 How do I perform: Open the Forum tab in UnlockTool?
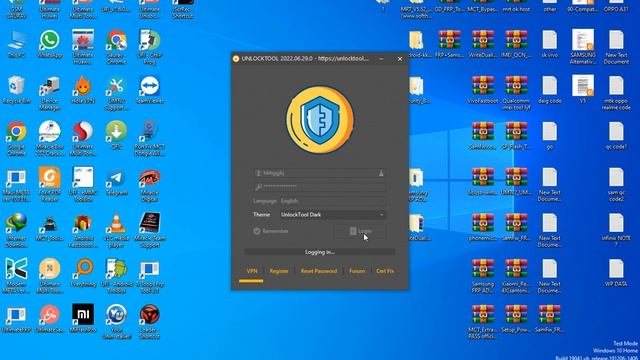coord(357,271)
